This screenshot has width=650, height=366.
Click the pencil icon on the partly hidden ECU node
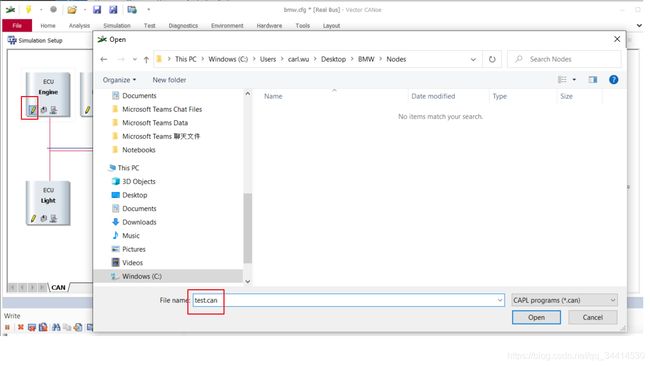click(x=87, y=110)
